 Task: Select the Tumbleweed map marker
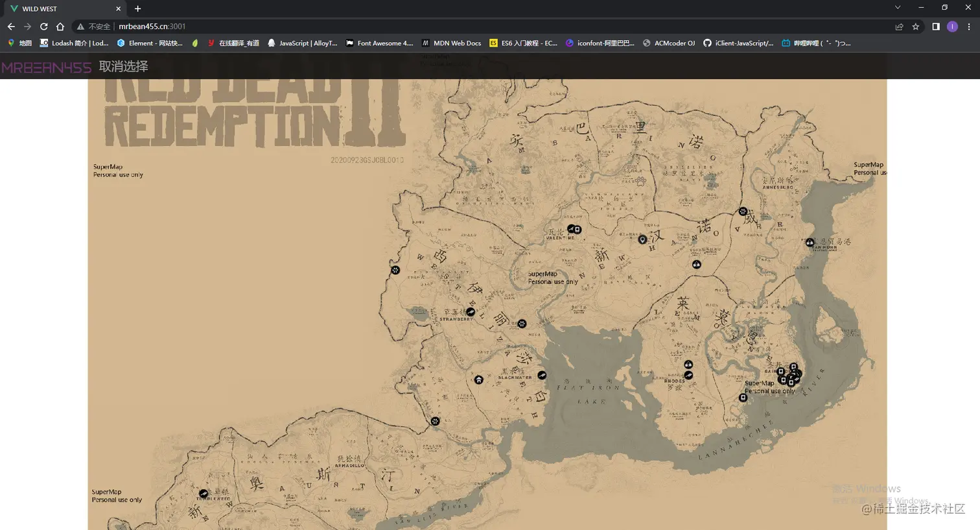tap(204, 494)
